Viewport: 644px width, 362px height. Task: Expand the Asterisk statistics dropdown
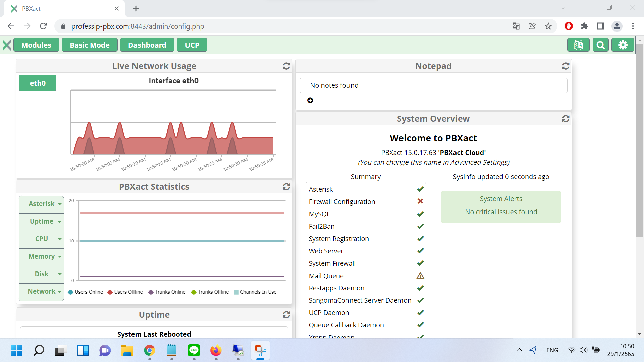[x=42, y=204]
